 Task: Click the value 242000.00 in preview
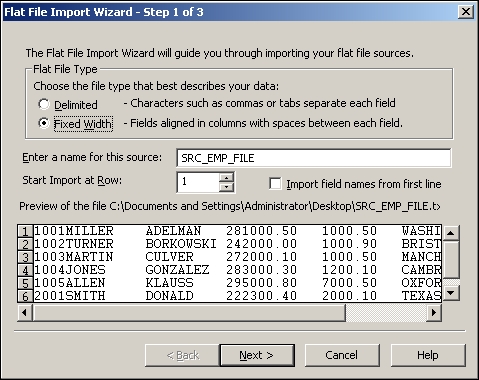[261, 244]
